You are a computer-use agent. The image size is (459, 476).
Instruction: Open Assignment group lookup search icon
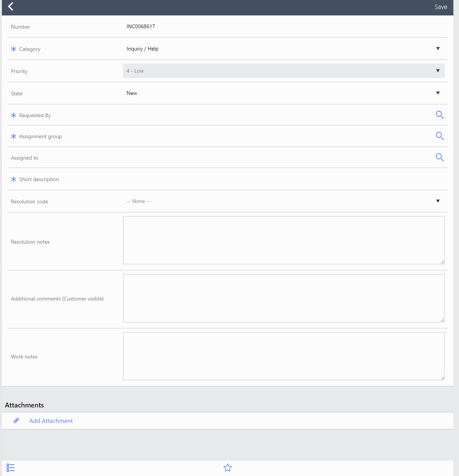[x=439, y=136]
